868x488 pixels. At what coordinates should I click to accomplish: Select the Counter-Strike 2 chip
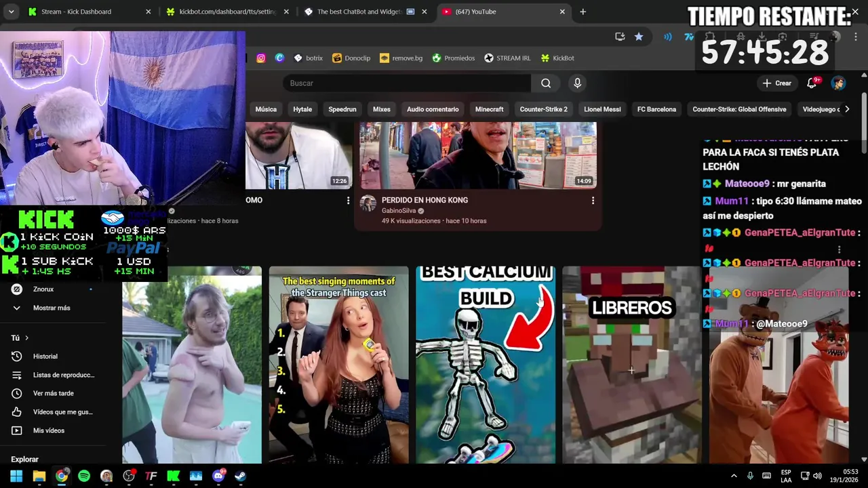544,109
